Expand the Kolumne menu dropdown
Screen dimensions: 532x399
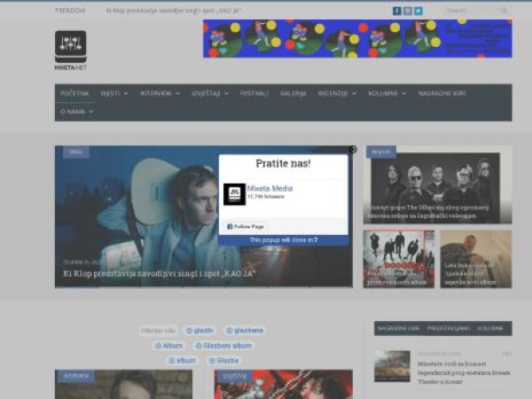[387, 93]
